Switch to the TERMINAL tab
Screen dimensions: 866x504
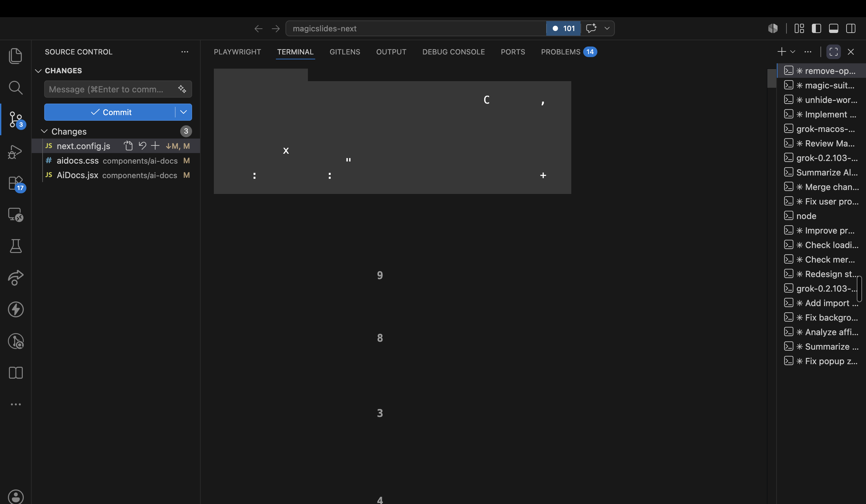click(295, 52)
